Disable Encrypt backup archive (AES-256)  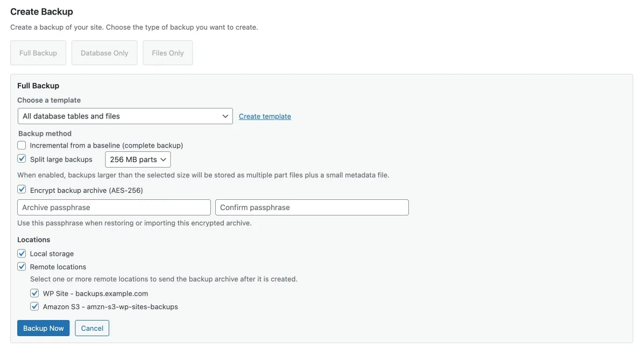coord(22,190)
